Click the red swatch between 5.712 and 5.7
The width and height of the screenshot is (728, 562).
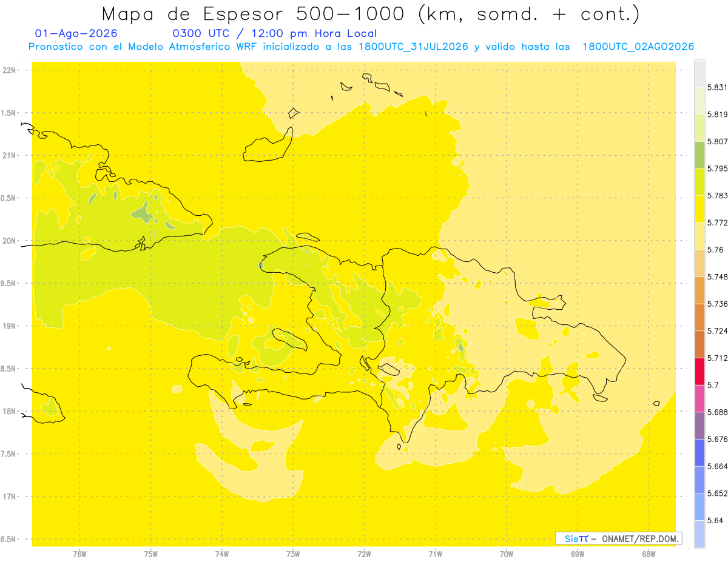[699, 371]
